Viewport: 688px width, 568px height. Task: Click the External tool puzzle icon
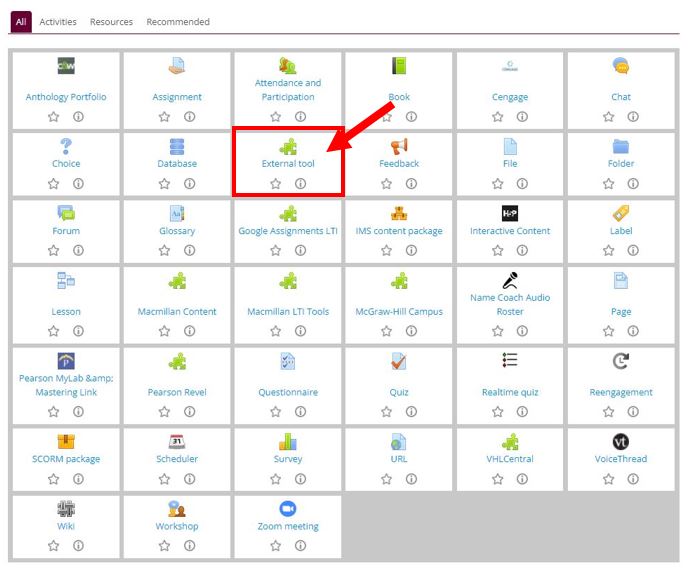[288, 146]
